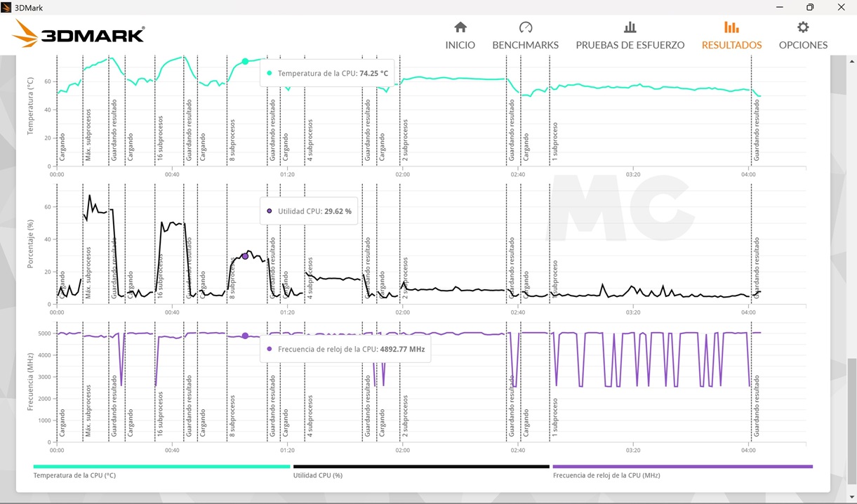Image resolution: width=857 pixels, height=504 pixels.
Task: Click the teal temperature legend color bar
Action: [161, 466]
